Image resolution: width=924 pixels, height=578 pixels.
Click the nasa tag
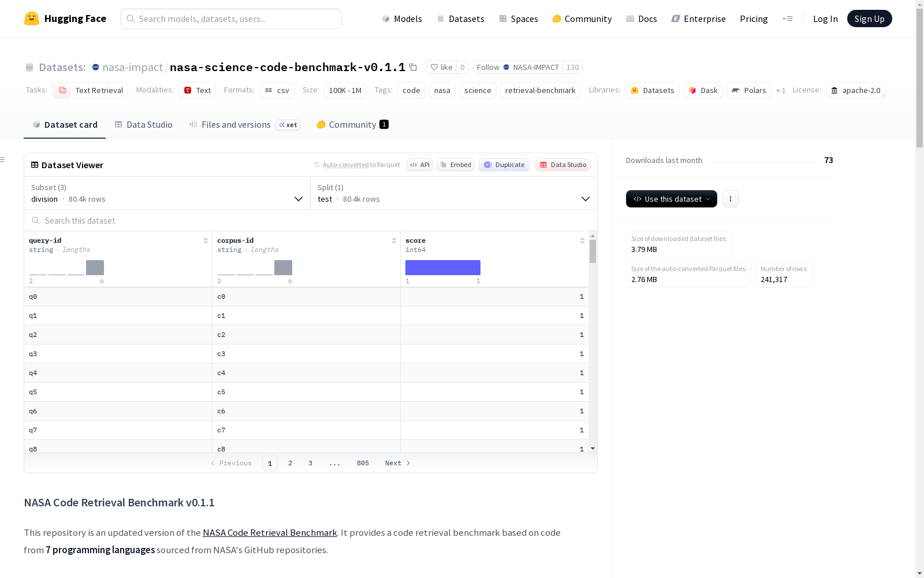click(442, 90)
